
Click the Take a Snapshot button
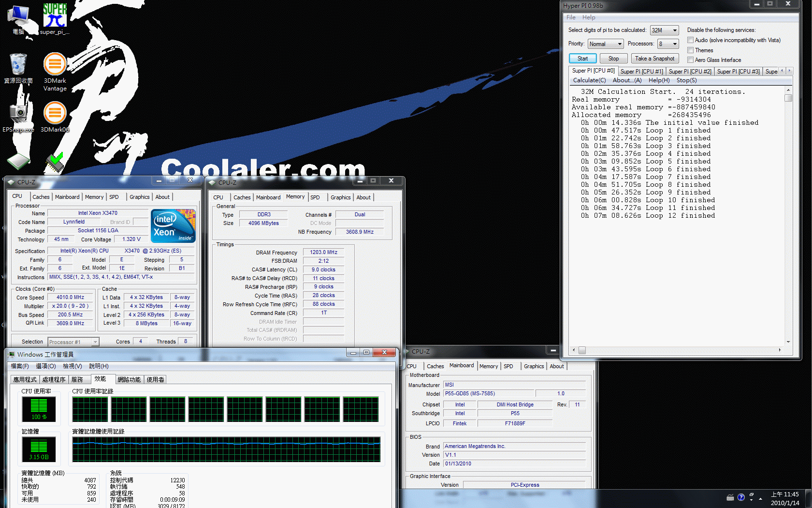click(655, 59)
